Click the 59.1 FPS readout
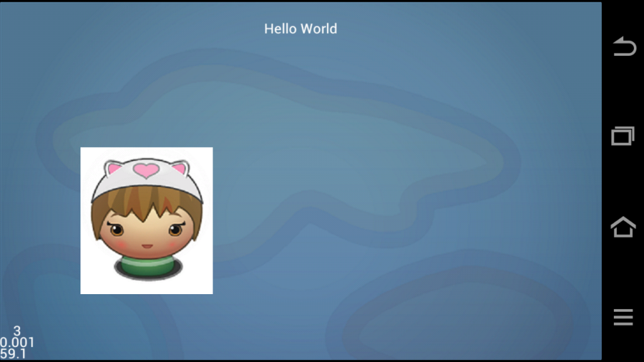The width and height of the screenshot is (644, 362). [x=13, y=354]
